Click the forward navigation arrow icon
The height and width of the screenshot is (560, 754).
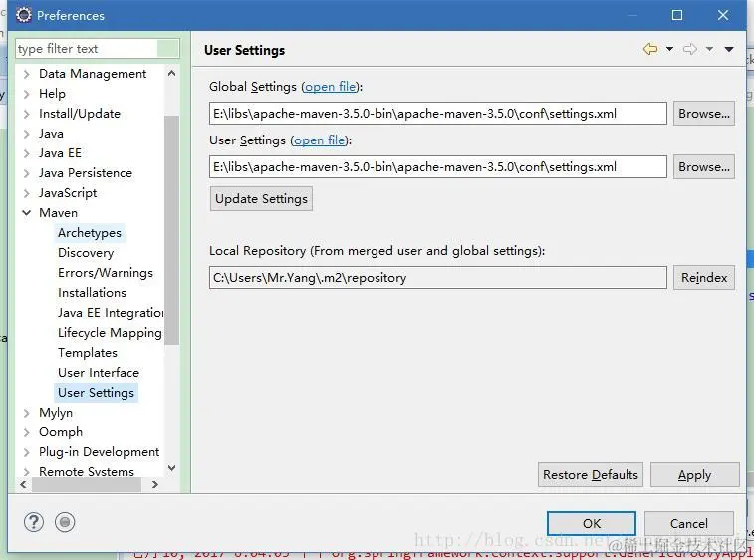690,49
